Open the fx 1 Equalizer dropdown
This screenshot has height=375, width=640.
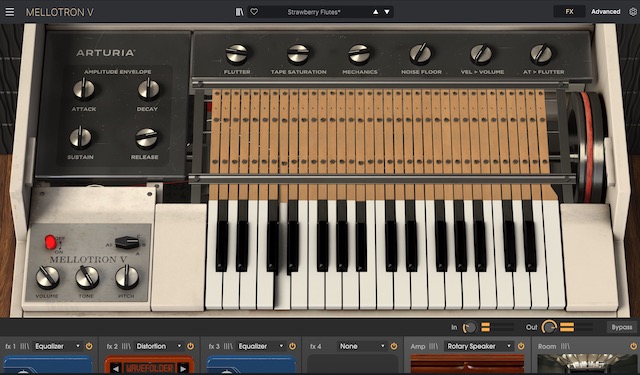click(57, 346)
